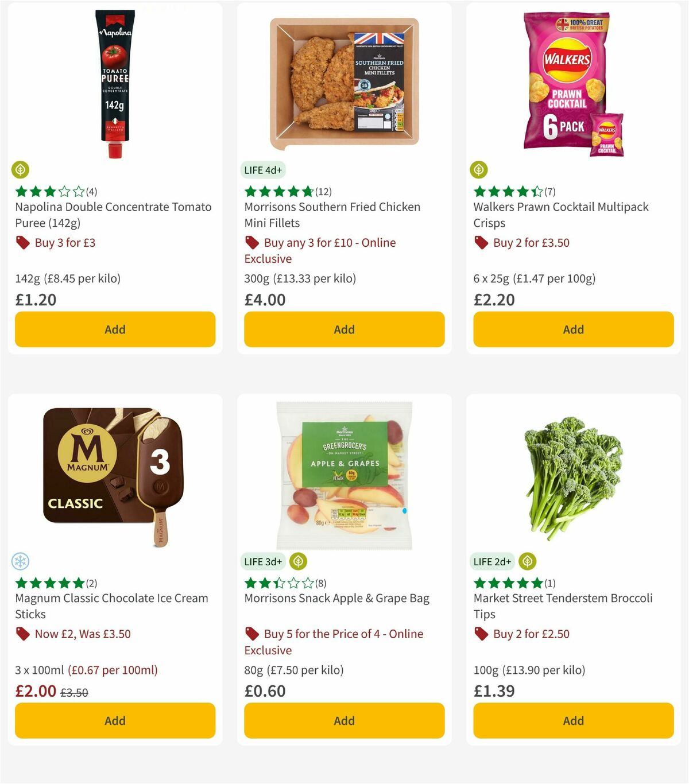Click the offer tag icon next to Buy 2 for £2.50
Screen dimensions: 689x784
click(481, 634)
